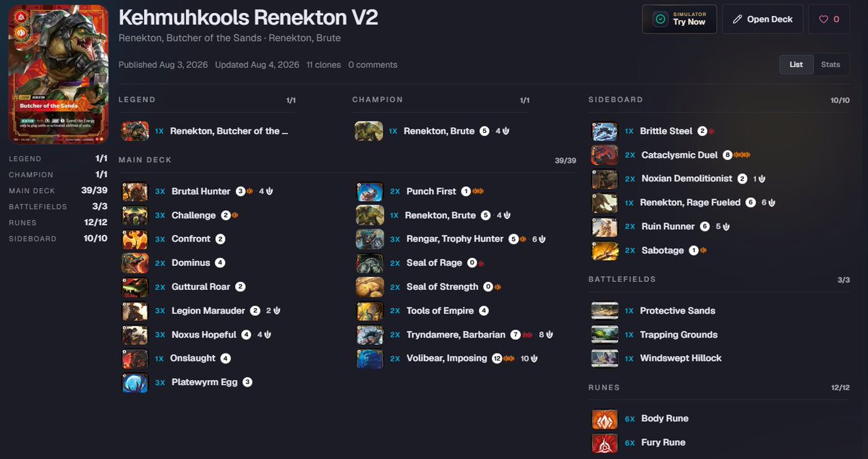The width and height of the screenshot is (868, 459).
Task: Click the Renekton, Rage Fueled thumbnail
Action: (x=605, y=203)
